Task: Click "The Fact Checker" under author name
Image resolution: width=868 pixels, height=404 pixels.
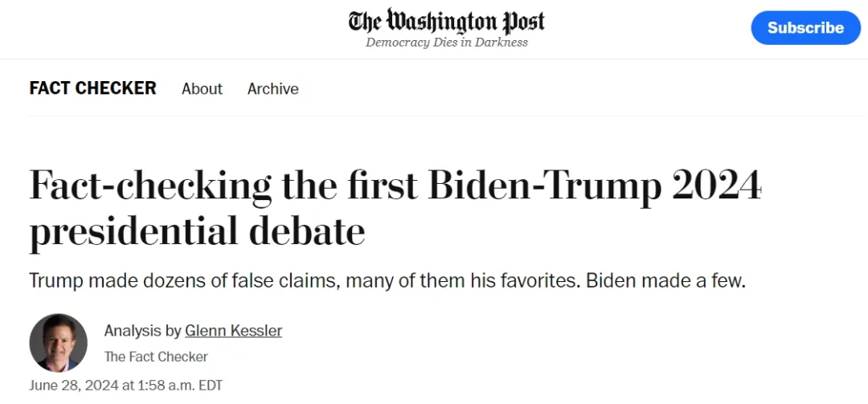Action: point(156,357)
